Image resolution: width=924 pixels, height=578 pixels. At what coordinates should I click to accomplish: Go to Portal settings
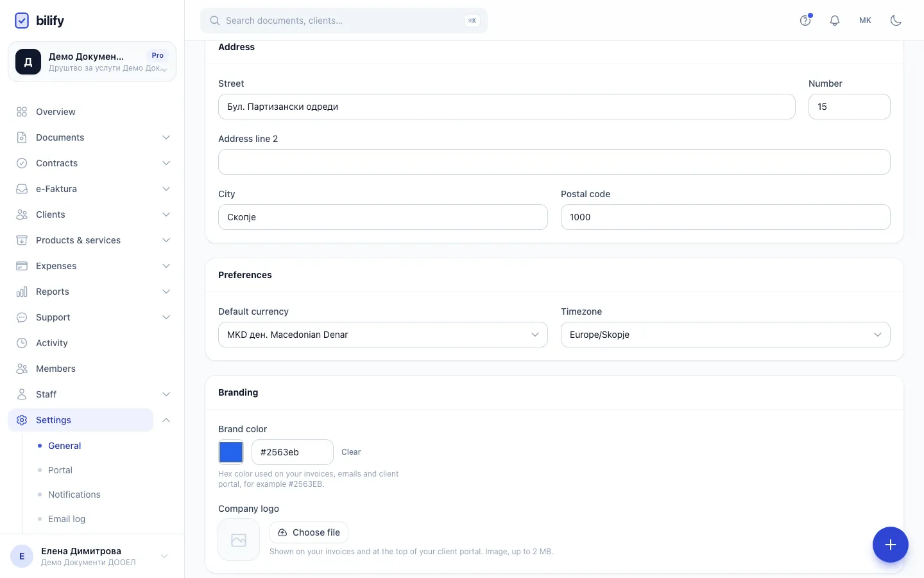click(60, 470)
